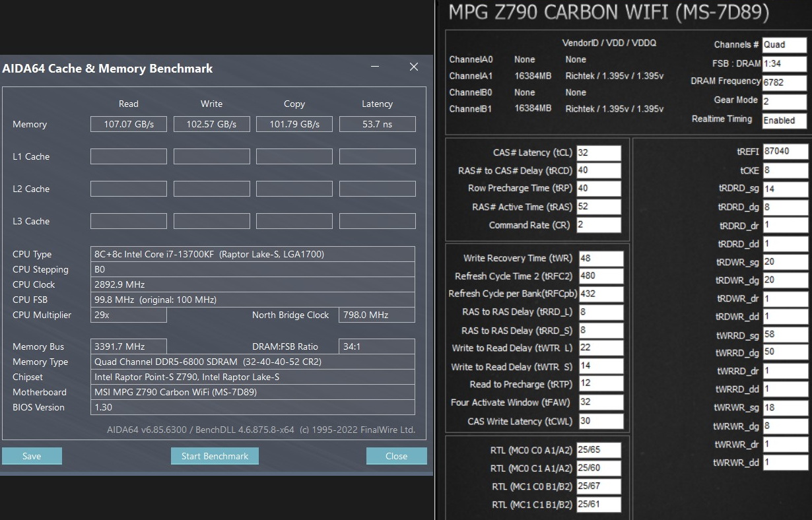
Task: Click the Chipset field Intel Raptor Point-S Z790
Action: (x=253, y=377)
